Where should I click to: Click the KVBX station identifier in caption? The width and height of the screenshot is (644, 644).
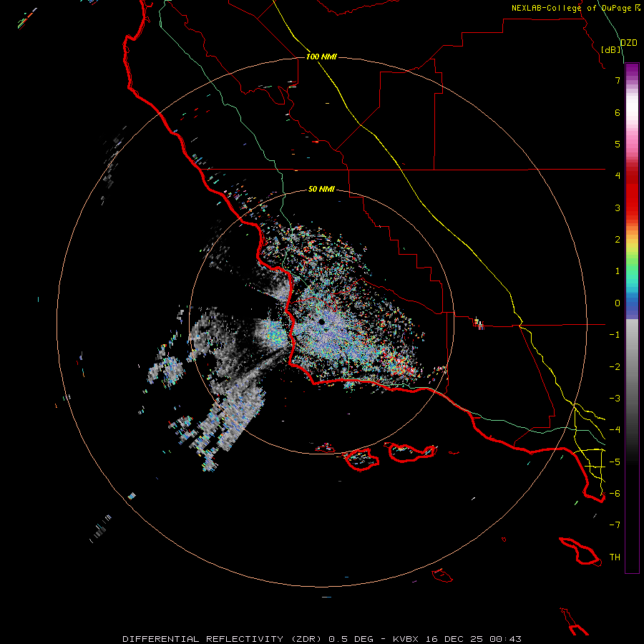click(406, 639)
